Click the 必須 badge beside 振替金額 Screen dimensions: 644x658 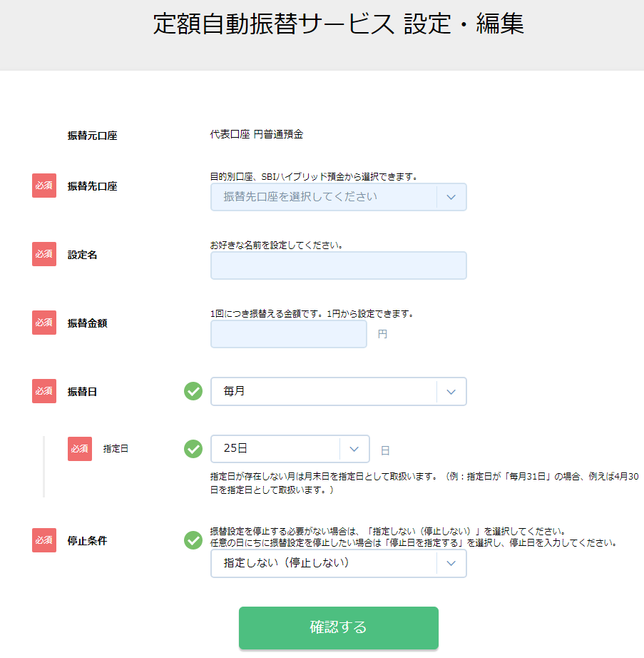(44, 323)
